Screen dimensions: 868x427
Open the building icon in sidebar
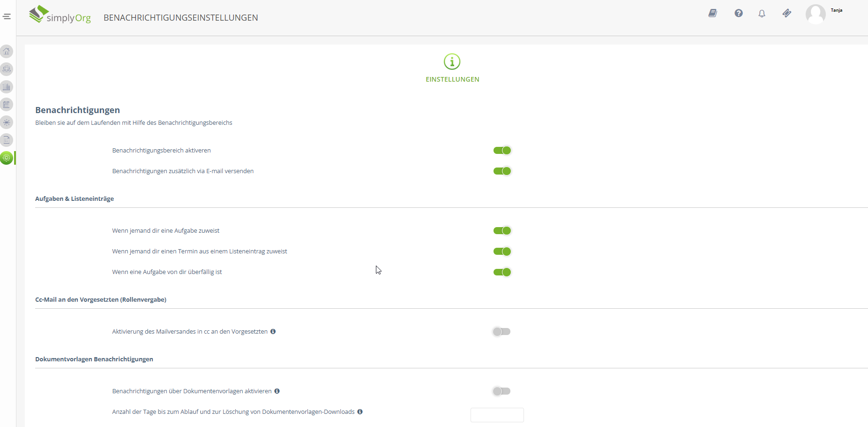[7, 87]
